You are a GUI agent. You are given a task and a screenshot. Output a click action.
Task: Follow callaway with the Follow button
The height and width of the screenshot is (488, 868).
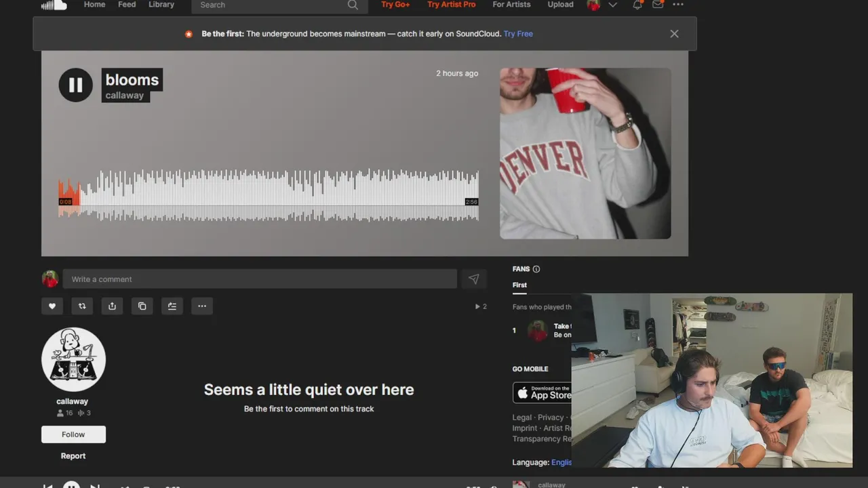tap(73, 434)
